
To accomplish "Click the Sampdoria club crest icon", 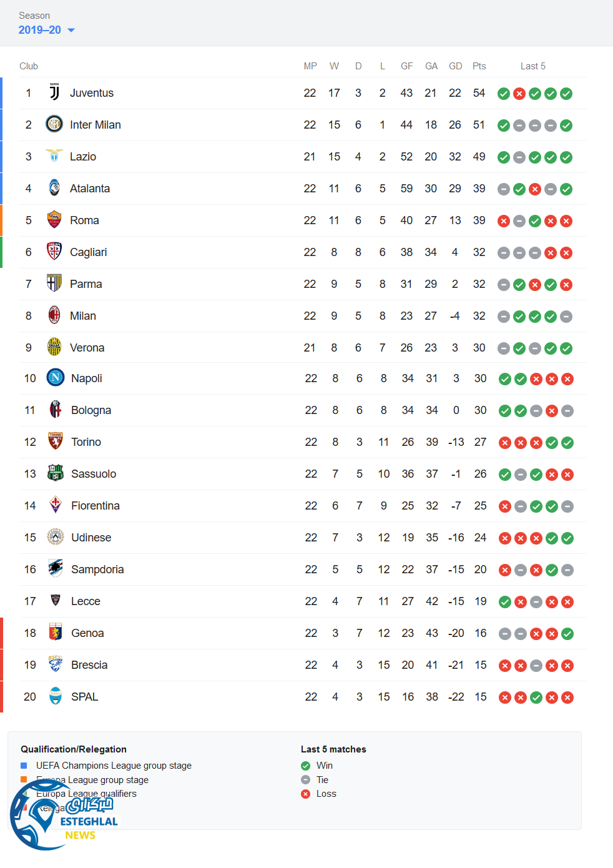I will 56,569.
